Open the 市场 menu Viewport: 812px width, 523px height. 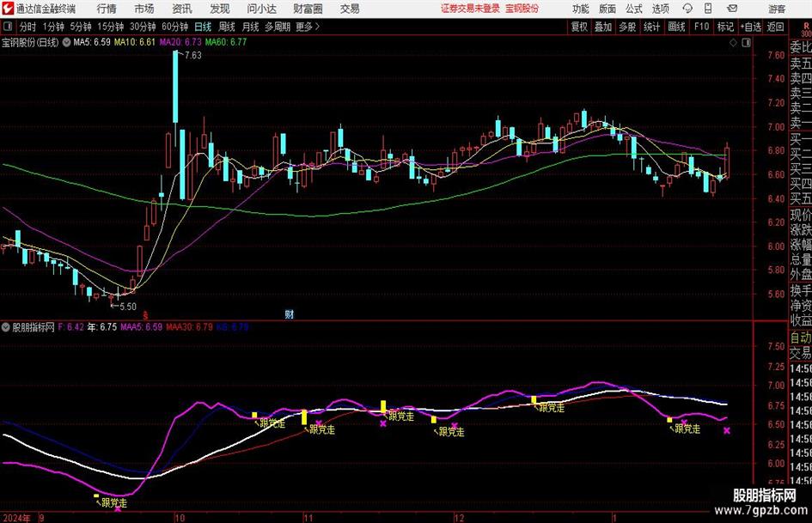144,9
